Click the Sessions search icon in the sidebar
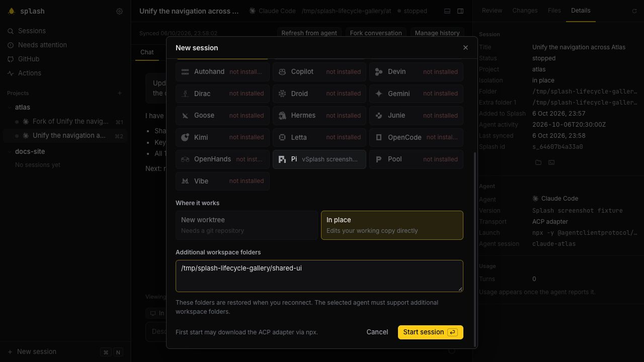This screenshot has height=362, width=644. tap(11, 31)
